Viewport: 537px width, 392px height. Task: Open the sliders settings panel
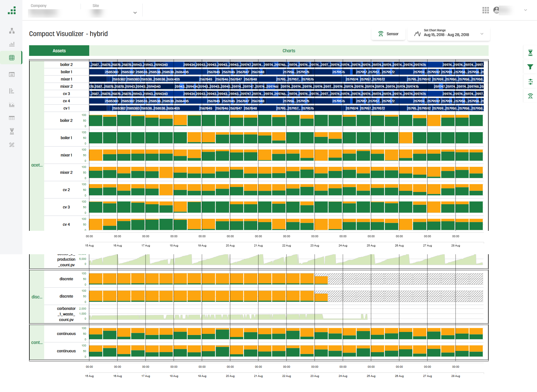coord(530,82)
